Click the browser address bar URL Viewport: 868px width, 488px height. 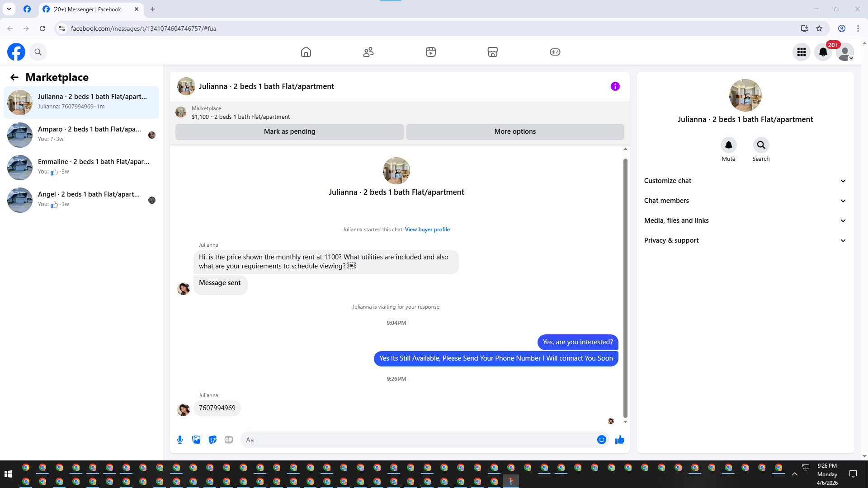pos(144,28)
